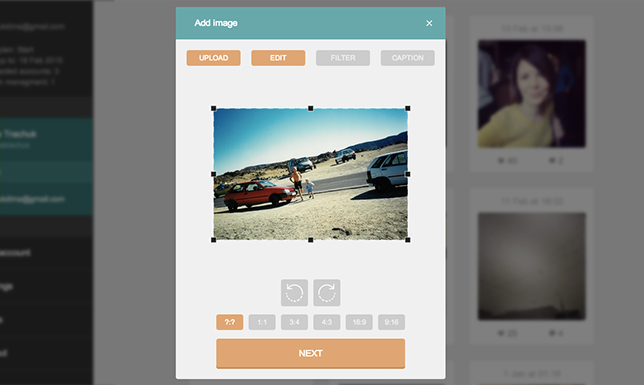The width and height of the screenshot is (644, 385).
Task: Choose the 3:4 aspect ratio
Action: (294, 322)
